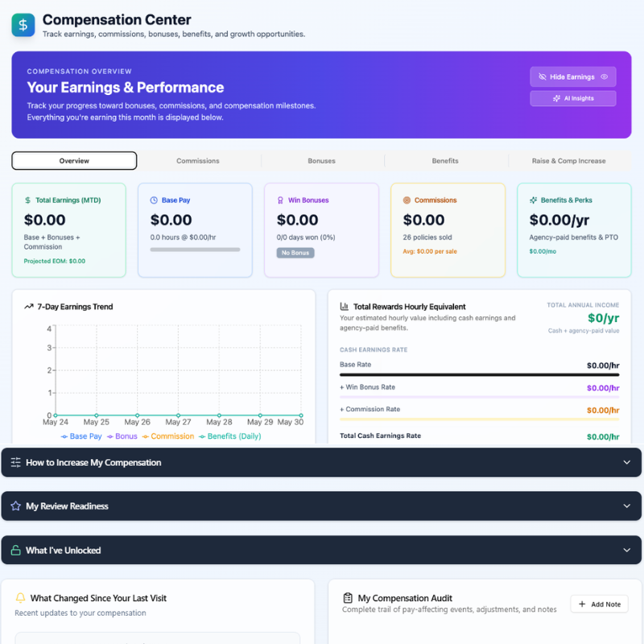The width and height of the screenshot is (644, 644).
Task: Click the bar chart icon beside Total Rewards Hourly Equivalent
Action: click(345, 307)
